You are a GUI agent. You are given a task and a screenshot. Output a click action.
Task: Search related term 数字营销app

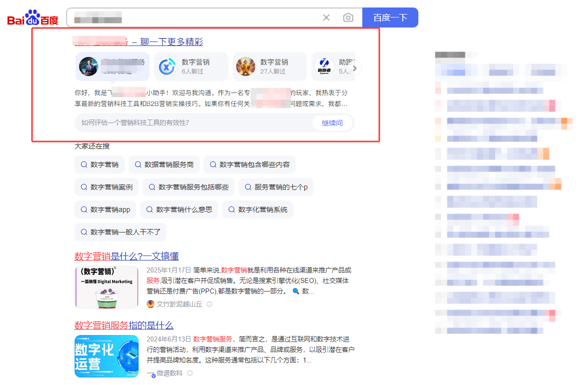[x=106, y=209]
